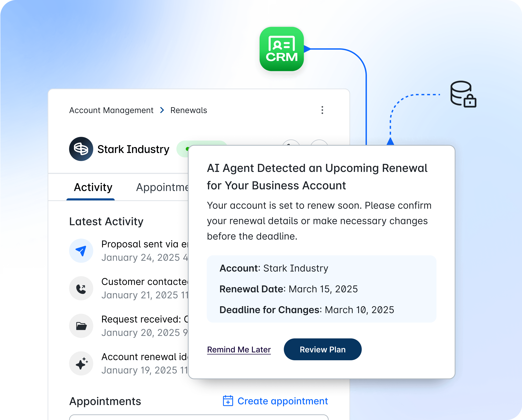Click the Stark Industry logo avatar

click(81, 149)
